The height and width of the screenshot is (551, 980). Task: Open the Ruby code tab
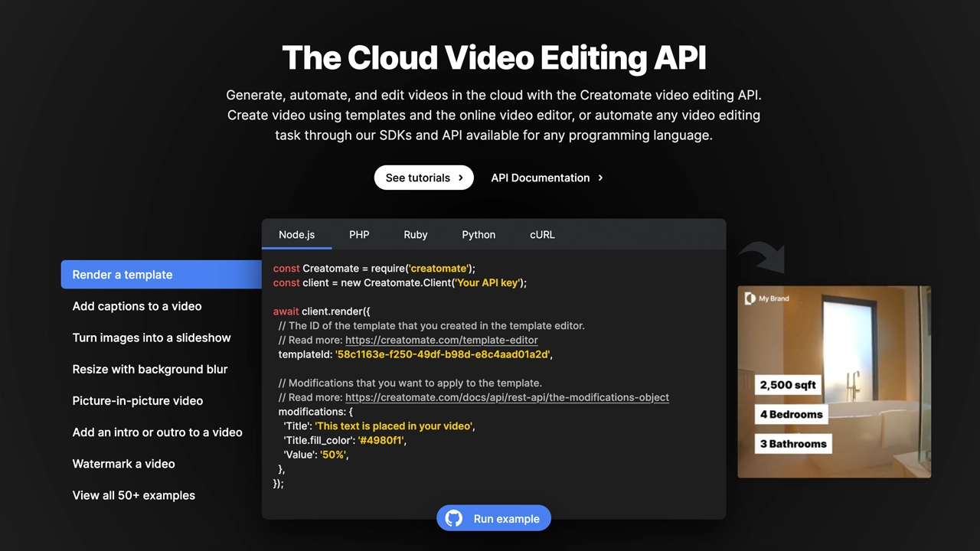tap(416, 235)
